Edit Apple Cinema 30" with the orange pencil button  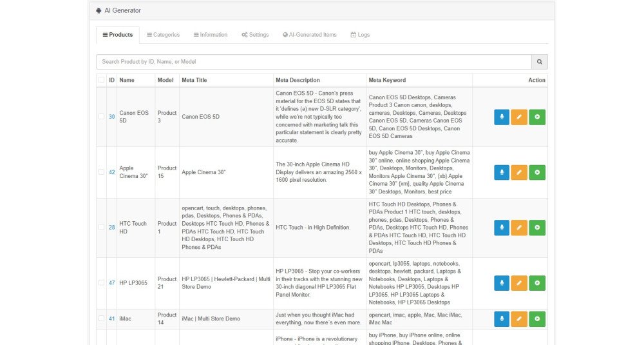tap(519, 172)
